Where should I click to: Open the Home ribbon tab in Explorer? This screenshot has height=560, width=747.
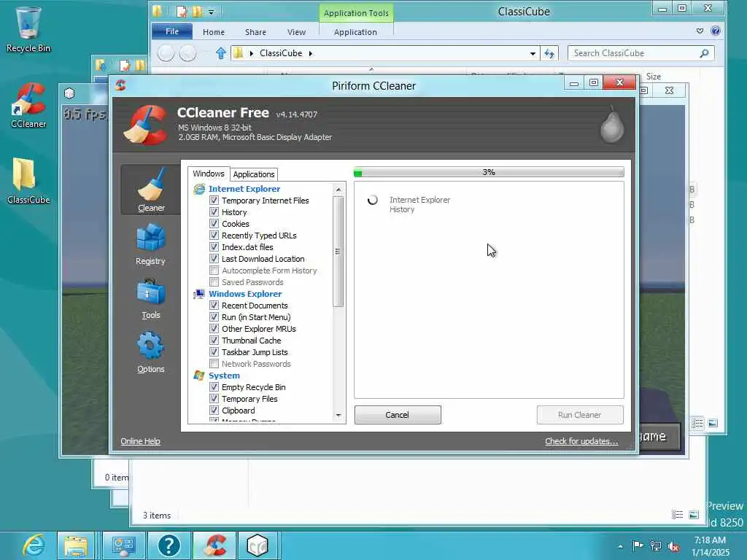coord(214,32)
